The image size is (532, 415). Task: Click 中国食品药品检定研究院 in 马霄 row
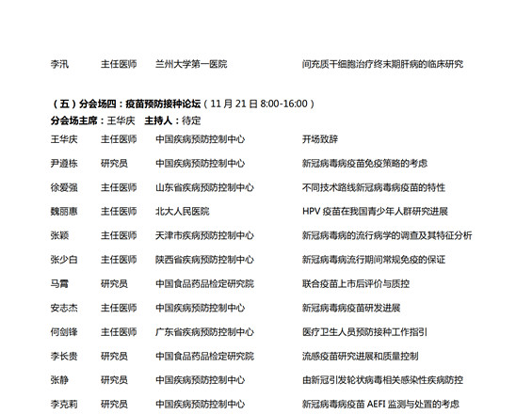[x=204, y=284]
